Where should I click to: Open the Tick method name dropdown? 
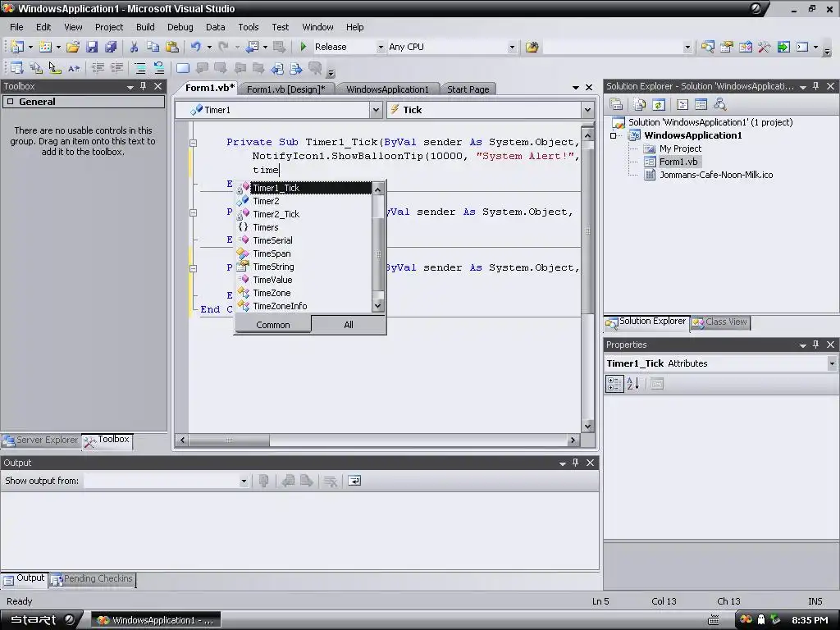coord(587,111)
